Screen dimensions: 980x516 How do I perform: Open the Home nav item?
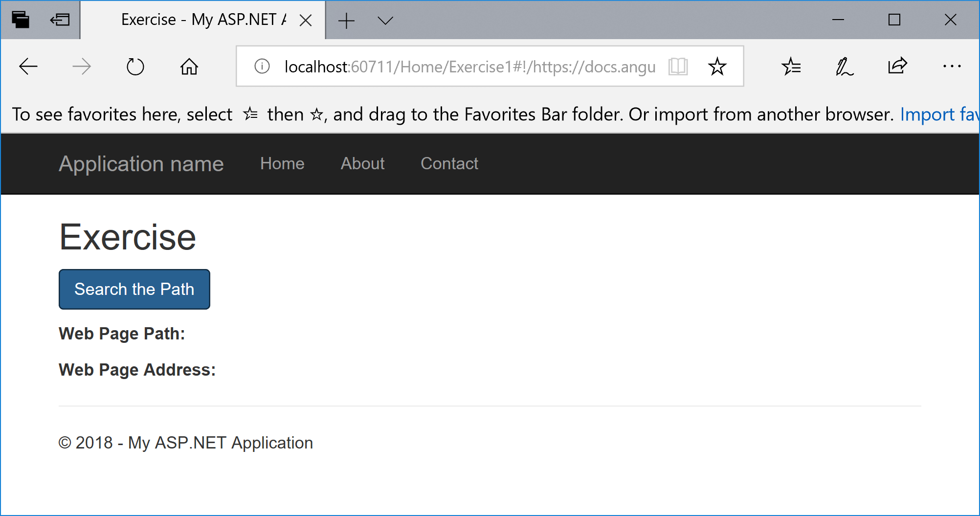tap(282, 163)
